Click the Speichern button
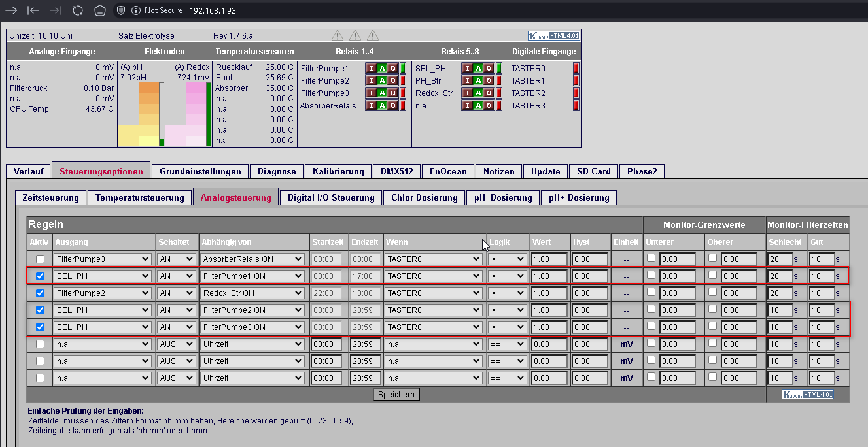The image size is (868, 447). coord(396,394)
